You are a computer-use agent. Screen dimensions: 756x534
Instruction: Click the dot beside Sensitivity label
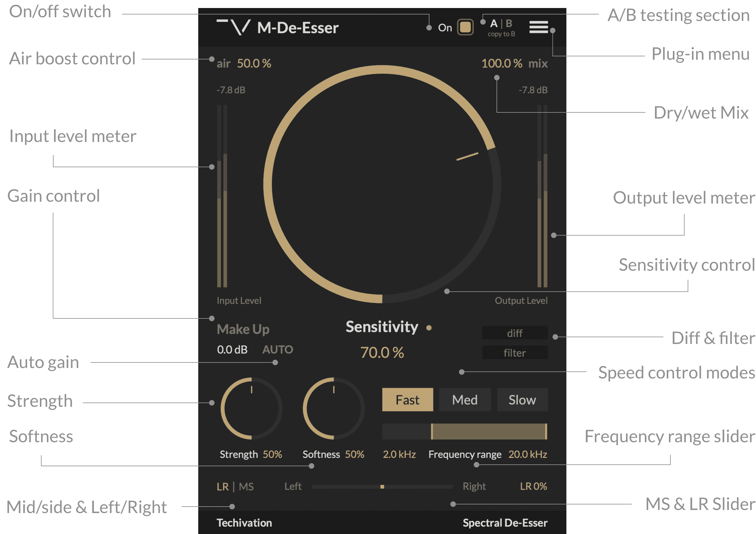point(429,328)
